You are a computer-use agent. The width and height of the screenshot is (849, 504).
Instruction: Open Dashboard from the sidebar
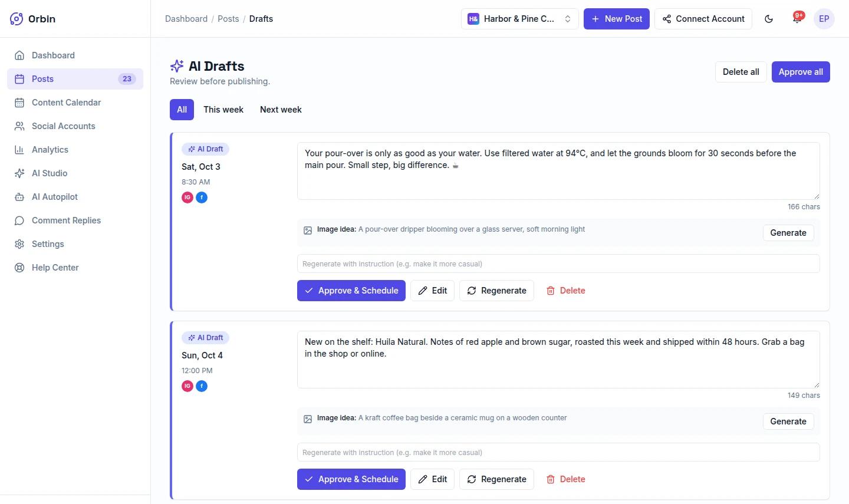click(75, 55)
